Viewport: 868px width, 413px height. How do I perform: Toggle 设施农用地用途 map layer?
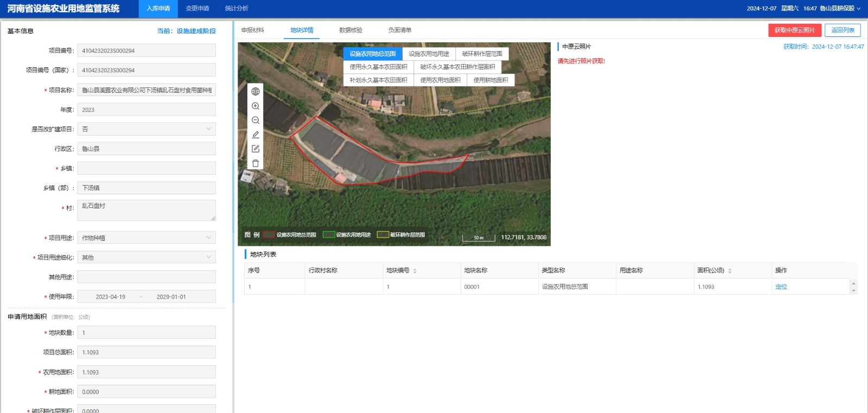429,54
